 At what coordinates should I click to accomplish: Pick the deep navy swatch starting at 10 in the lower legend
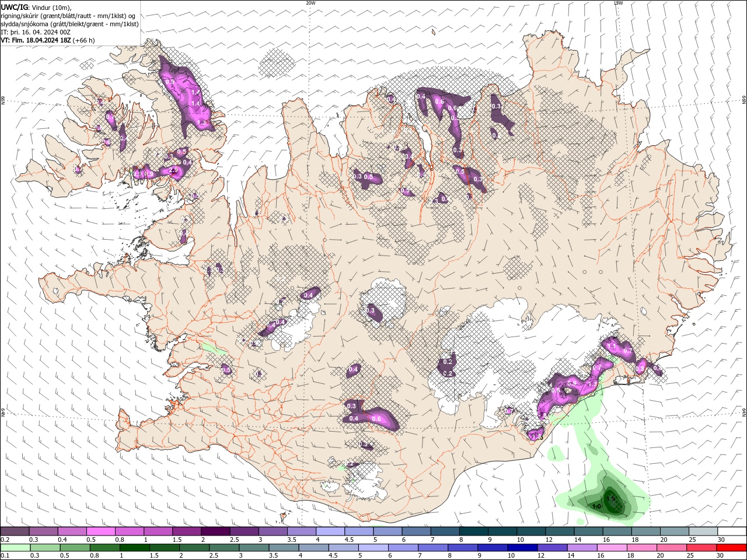522,548
